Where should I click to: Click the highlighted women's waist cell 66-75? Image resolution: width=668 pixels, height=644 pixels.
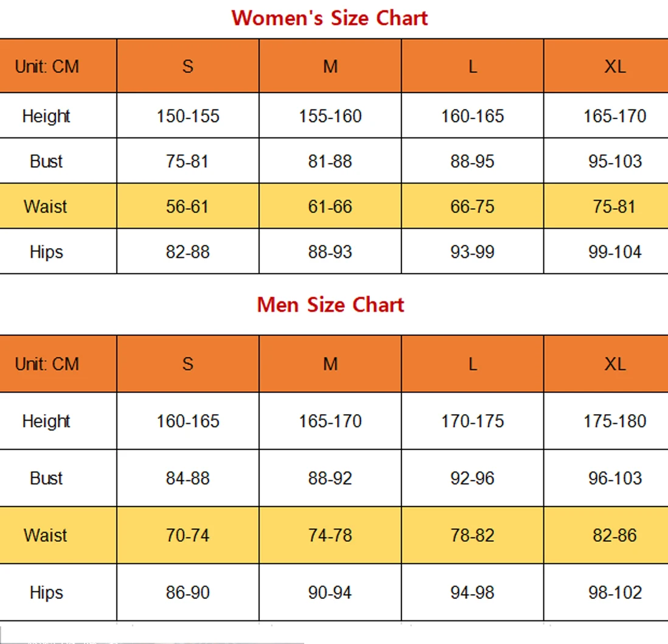coord(472,206)
